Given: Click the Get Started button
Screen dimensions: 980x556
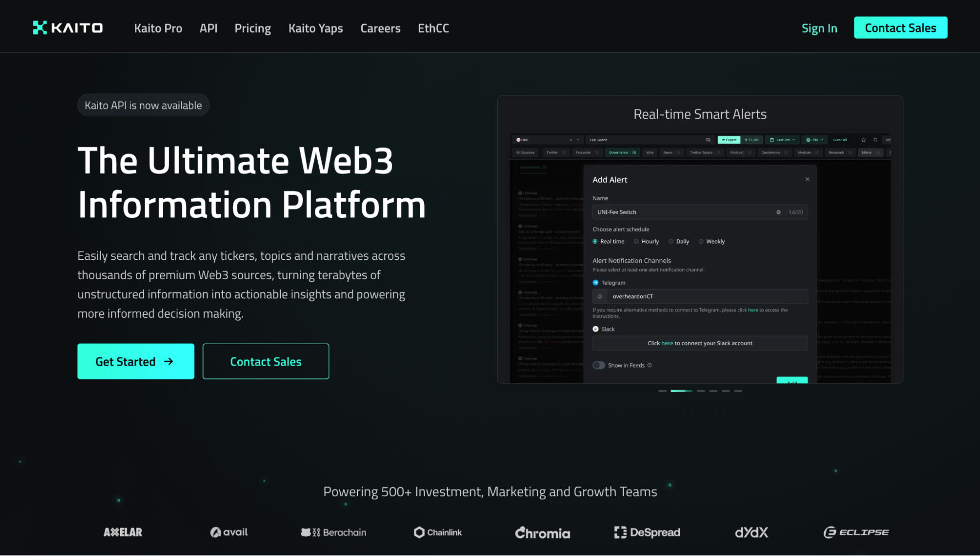Looking at the screenshot, I should (x=136, y=361).
